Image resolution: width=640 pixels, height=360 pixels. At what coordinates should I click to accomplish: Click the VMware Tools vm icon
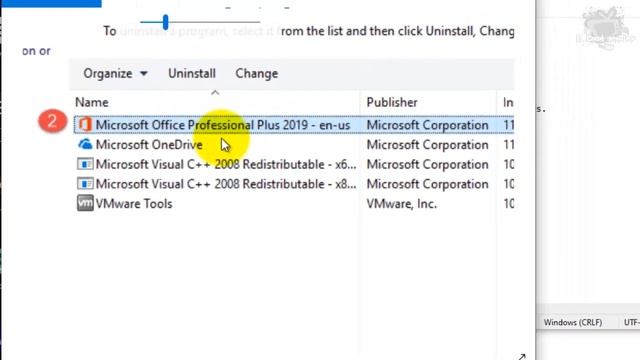(85, 203)
